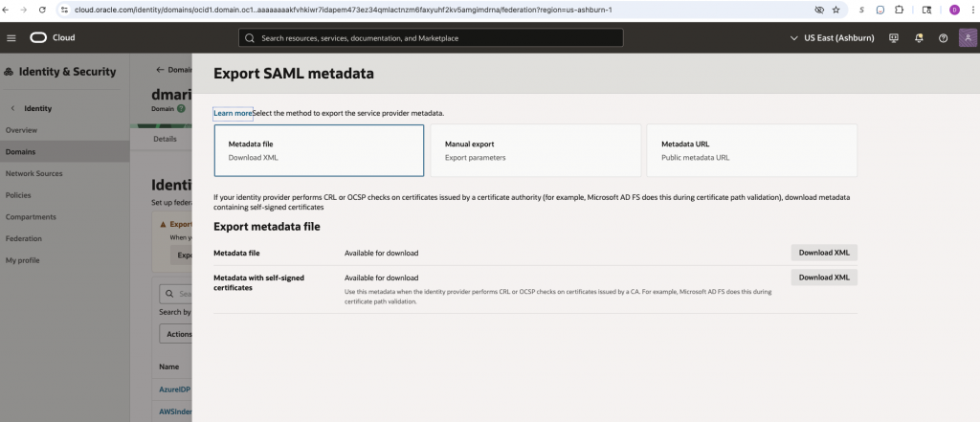Image resolution: width=980 pixels, height=422 pixels.
Task: Go to Network Sources in sidebar
Action: pos(34,173)
